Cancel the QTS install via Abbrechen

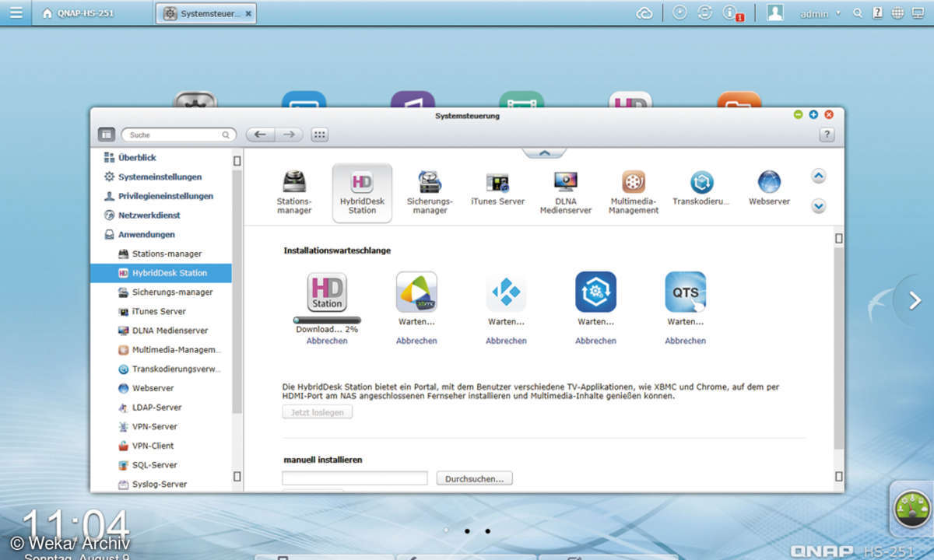coord(686,341)
